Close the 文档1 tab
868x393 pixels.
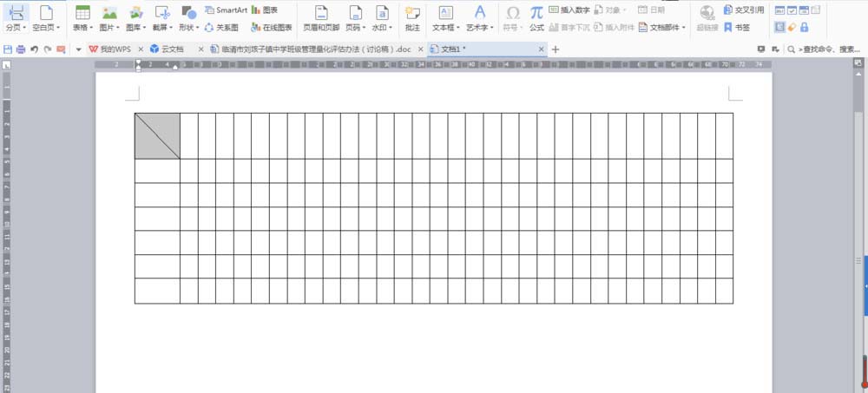(542, 49)
